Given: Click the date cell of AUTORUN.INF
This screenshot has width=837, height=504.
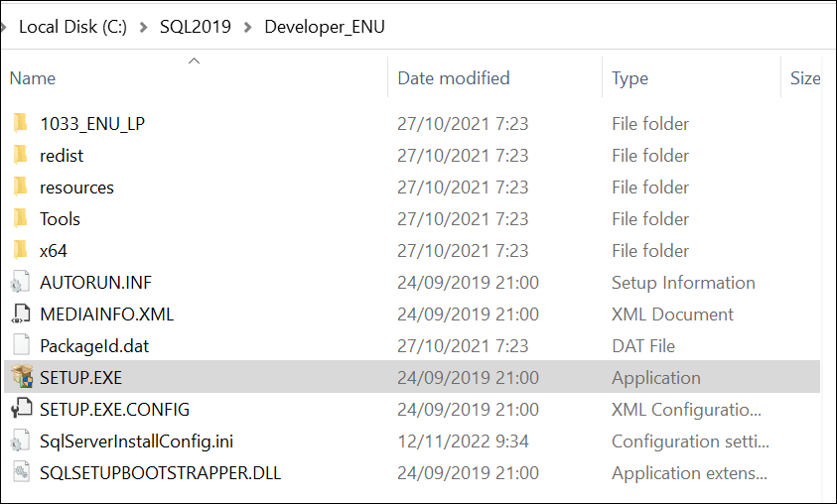Looking at the screenshot, I should tap(468, 283).
